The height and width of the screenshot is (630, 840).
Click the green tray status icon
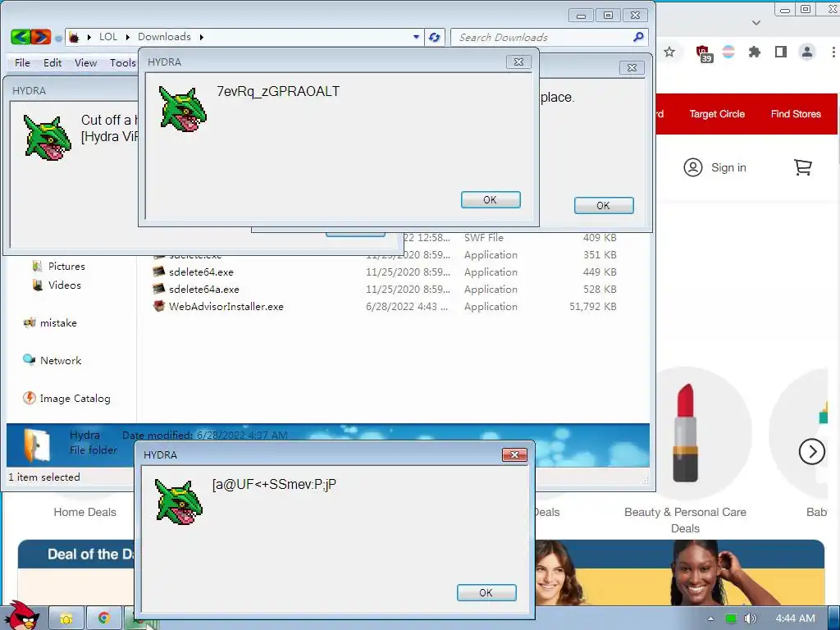pos(731,619)
